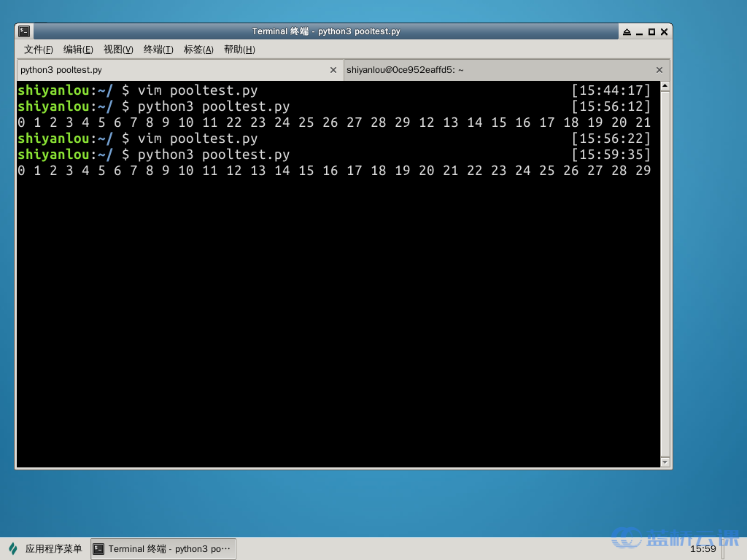This screenshot has height=560, width=747.
Task: Expand the 视图(V) menu
Action: pyautogui.click(x=118, y=50)
